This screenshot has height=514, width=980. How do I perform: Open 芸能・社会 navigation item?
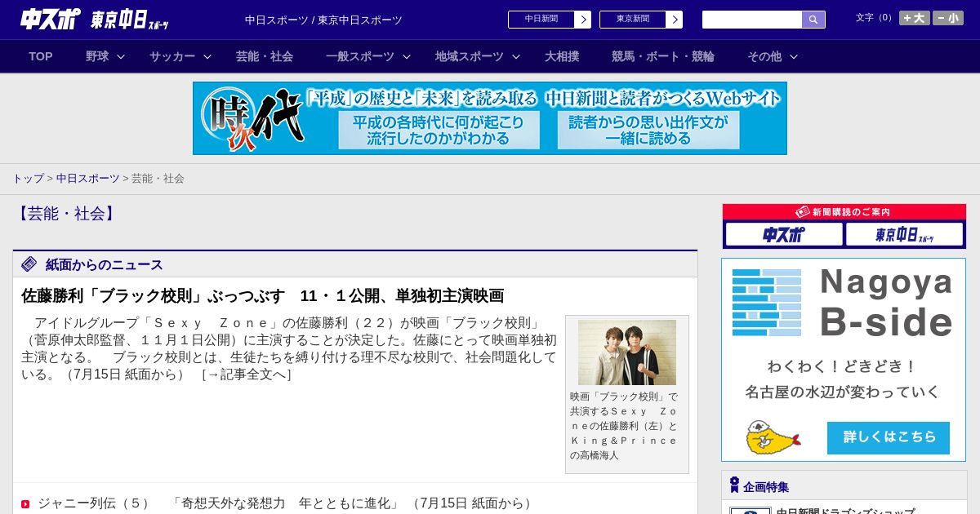coord(265,56)
